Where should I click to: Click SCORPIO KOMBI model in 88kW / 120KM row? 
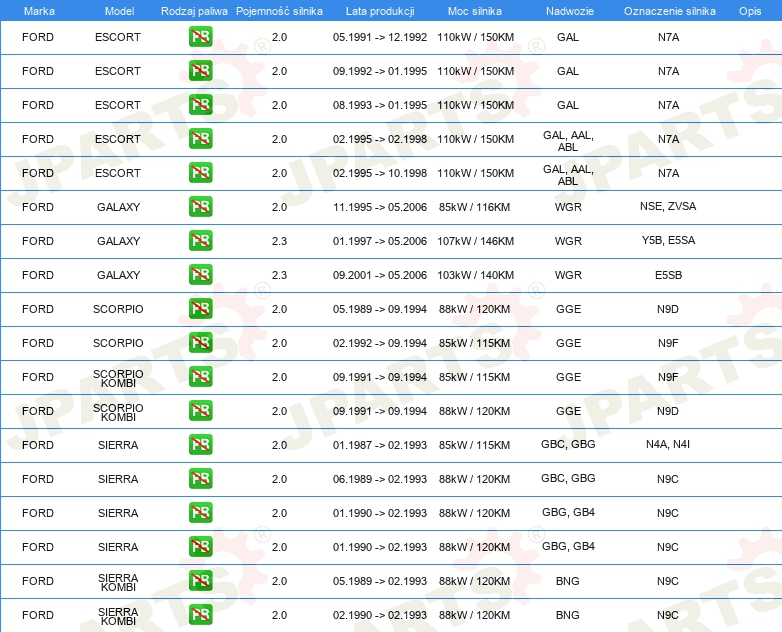click(x=118, y=412)
